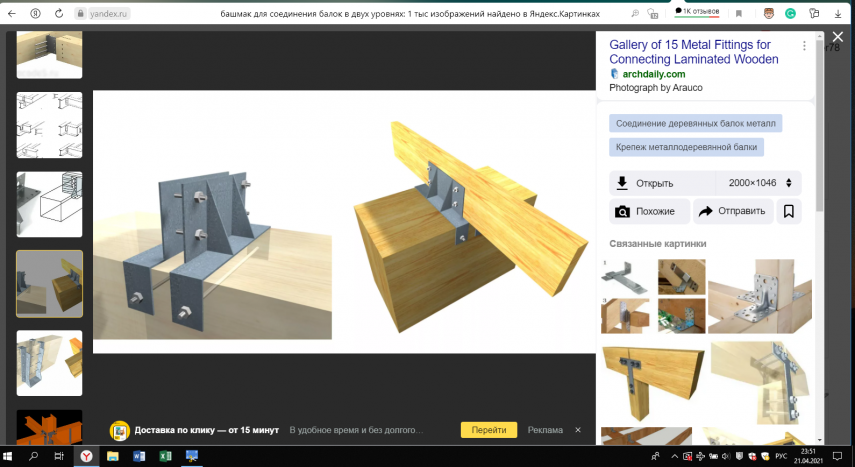Viewport: 855px width, 467px height.
Task: Click the browser back arrow
Action: coord(12,14)
